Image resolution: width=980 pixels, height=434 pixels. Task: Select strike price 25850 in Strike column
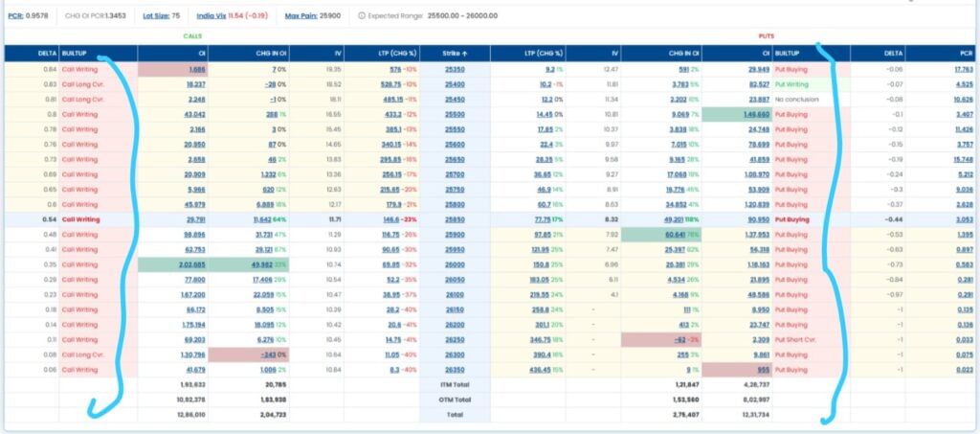[x=455, y=219]
